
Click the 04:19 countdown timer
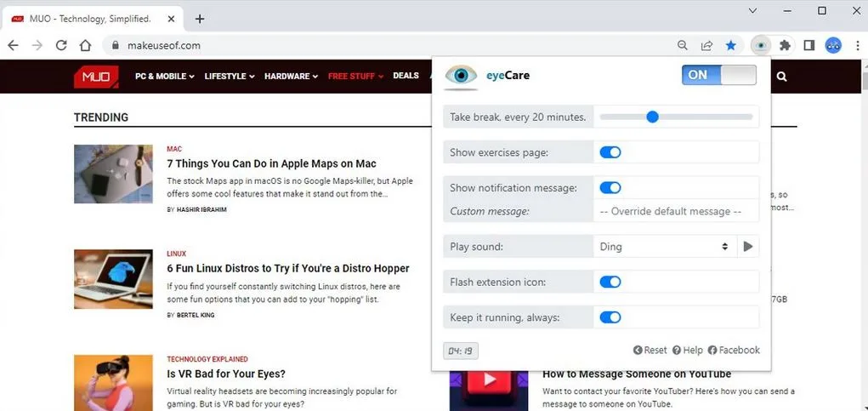point(461,351)
